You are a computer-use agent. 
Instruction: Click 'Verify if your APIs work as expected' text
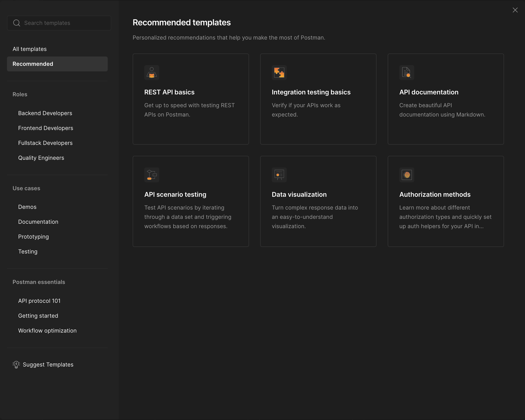point(306,110)
